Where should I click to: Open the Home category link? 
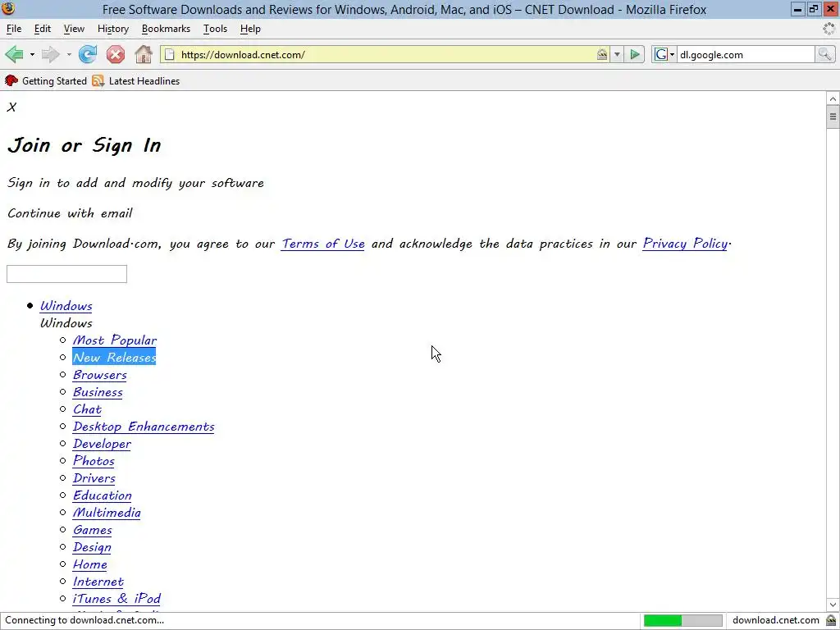pyautogui.click(x=90, y=564)
